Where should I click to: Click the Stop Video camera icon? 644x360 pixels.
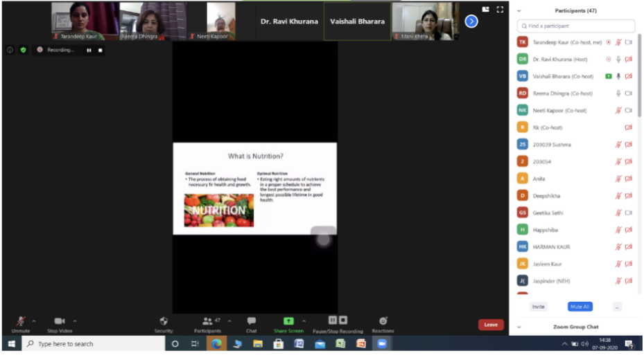click(60, 321)
